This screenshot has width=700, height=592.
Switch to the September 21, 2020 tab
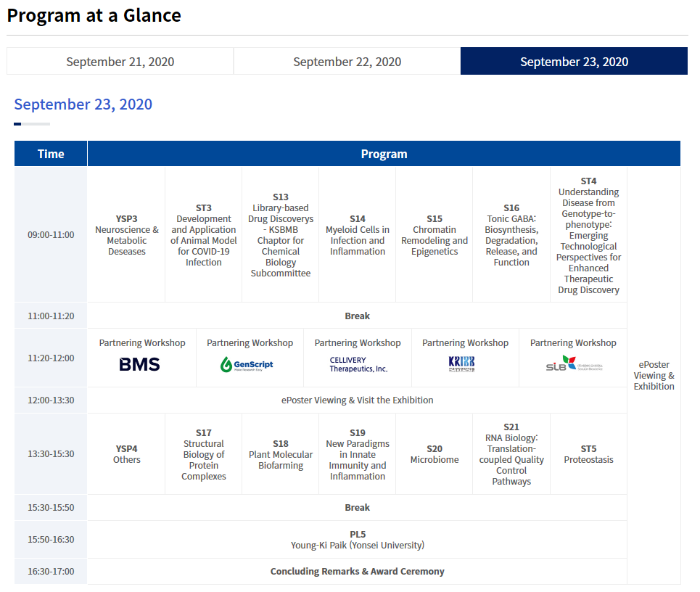pyautogui.click(x=120, y=62)
